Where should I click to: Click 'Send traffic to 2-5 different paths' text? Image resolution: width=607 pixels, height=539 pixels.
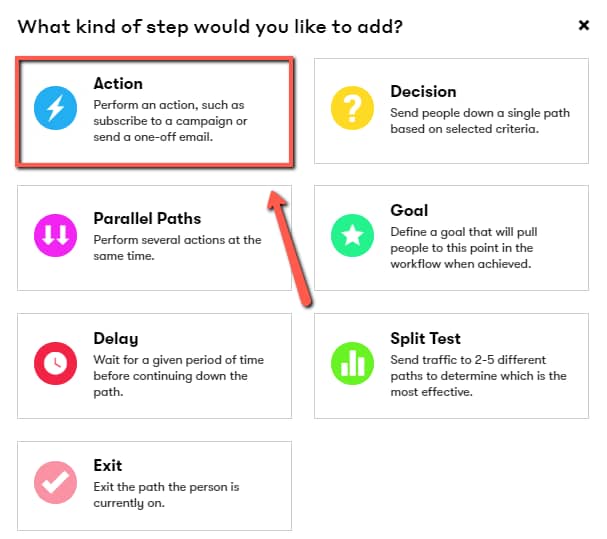tap(478, 376)
